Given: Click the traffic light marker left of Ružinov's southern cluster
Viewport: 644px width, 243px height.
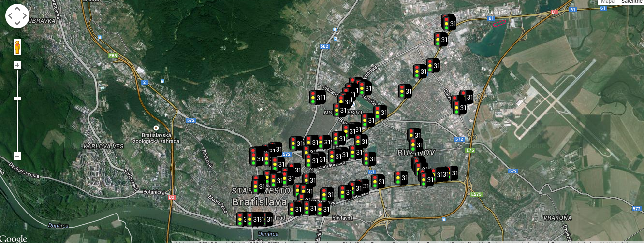Looking at the screenshot, I should [x=401, y=178].
